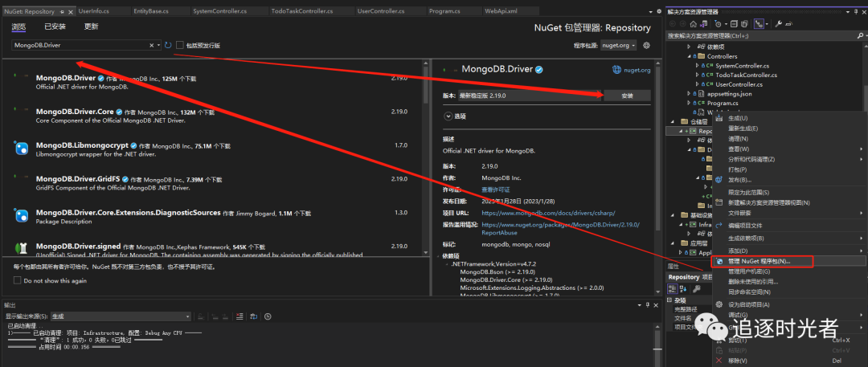Screen dimensions: 868x367
Task: Click the pending changes filter clock icon
Action: [718, 24]
